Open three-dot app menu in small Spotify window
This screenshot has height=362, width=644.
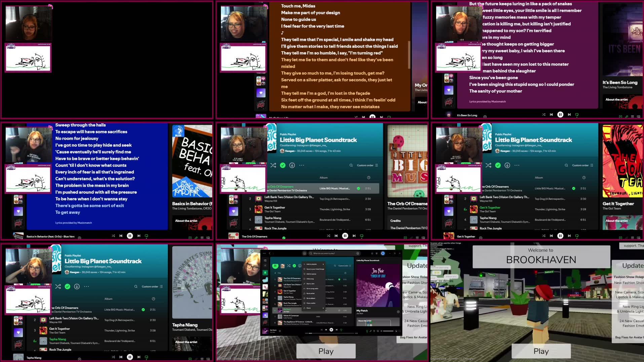[264, 253]
